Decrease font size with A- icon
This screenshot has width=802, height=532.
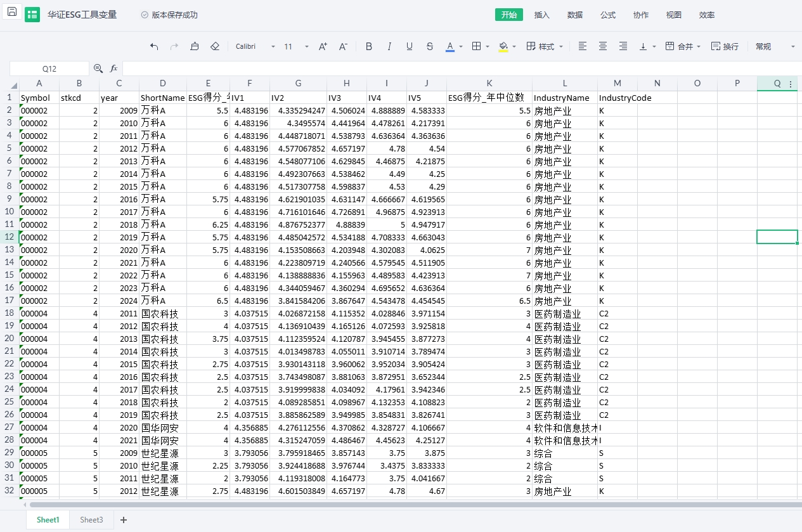(343, 46)
